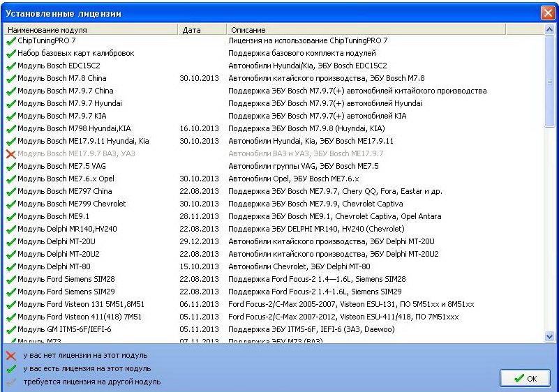Click checkmark beside Модуль Bosch ME7.6.x Opel
559x392 pixels.
point(11,179)
